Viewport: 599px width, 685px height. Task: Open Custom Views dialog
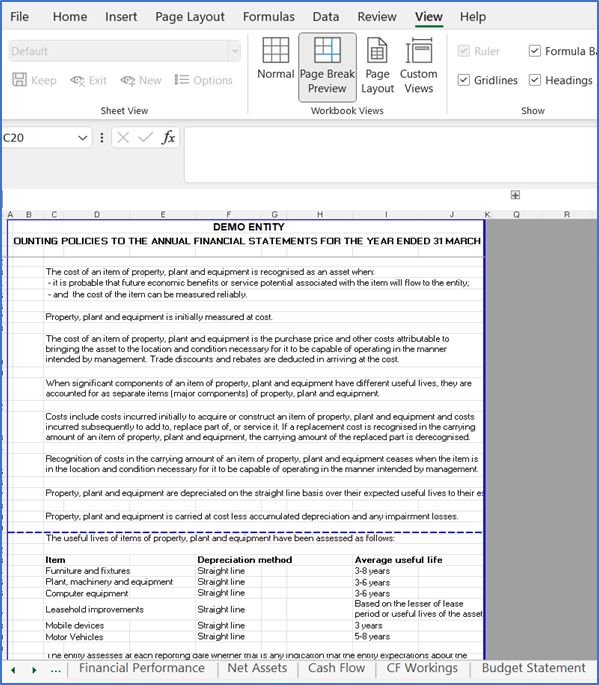(418, 66)
